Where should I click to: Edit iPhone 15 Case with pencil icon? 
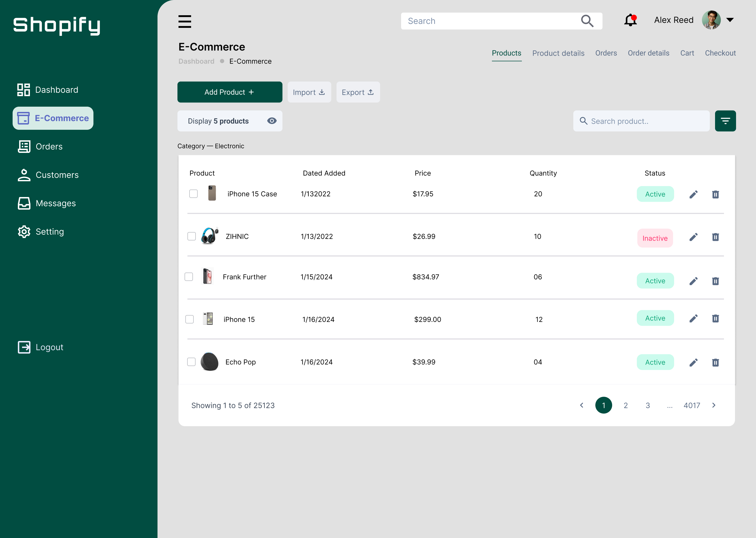coord(694,194)
